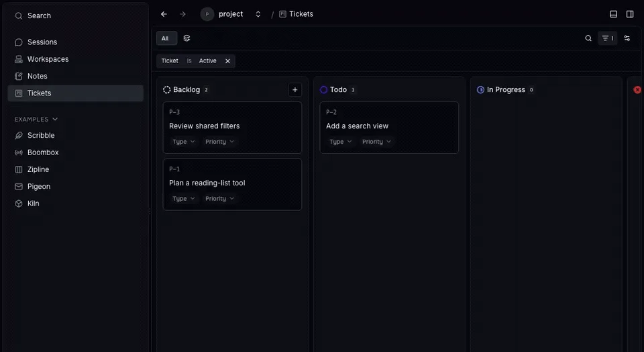Open the filter button showing 1
This screenshot has width=644, height=352.
coord(608,38)
